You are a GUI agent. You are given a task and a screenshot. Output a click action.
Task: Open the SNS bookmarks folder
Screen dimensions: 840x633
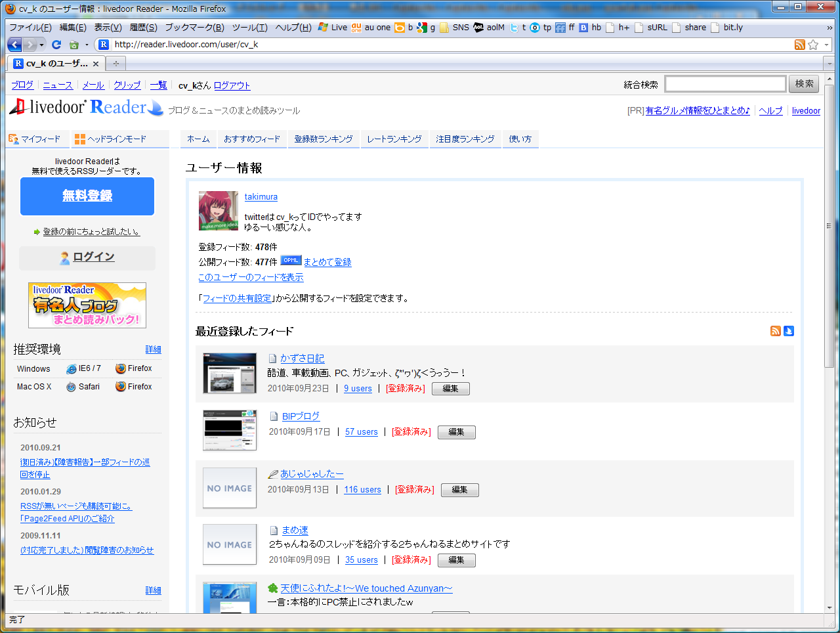(x=454, y=28)
